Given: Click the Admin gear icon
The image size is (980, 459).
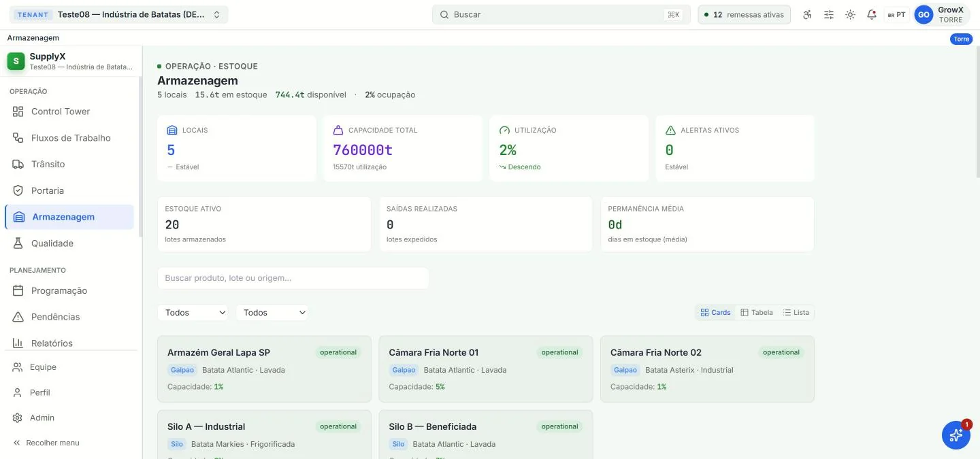Looking at the screenshot, I should click(18, 418).
